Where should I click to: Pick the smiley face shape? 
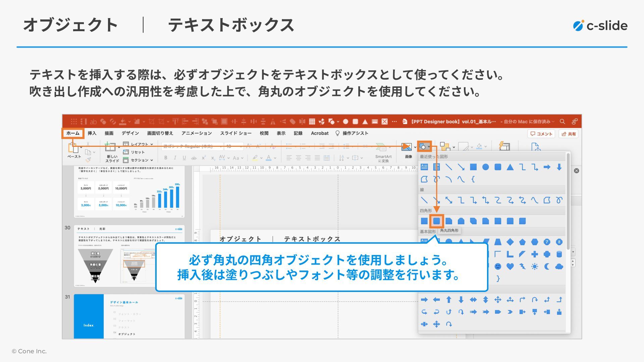point(498,266)
